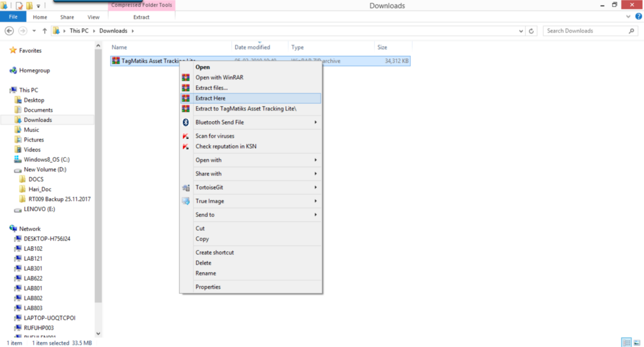Click the Search Downloads input field

click(x=585, y=31)
